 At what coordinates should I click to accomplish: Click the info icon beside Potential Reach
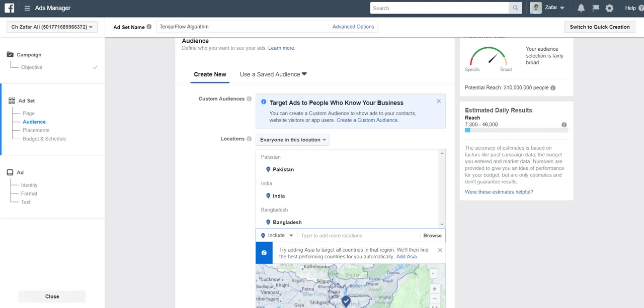tap(553, 88)
